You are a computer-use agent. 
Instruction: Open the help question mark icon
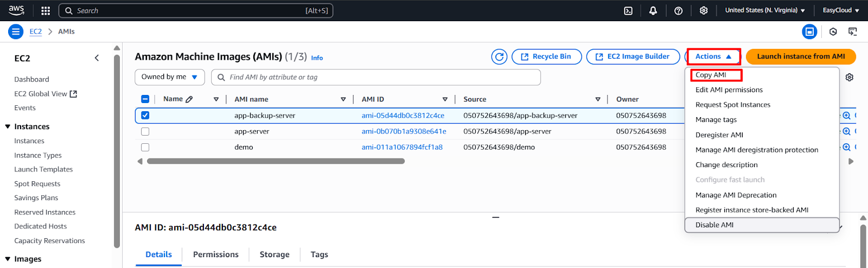(x=678, y=10)
